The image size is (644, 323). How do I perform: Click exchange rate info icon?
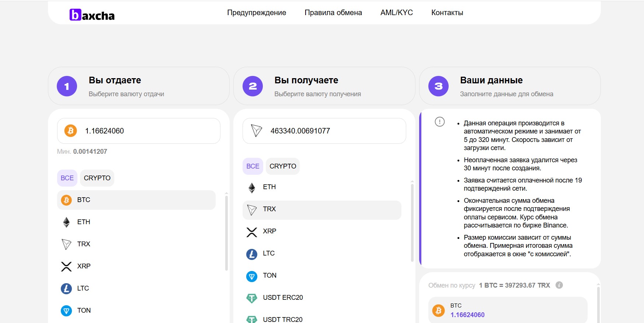[x=559, y=285]
